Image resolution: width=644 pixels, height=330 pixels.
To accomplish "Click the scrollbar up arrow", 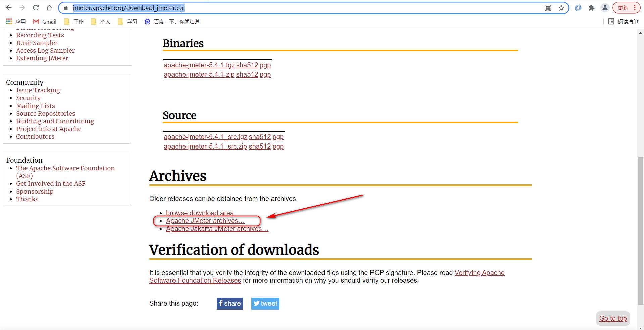I will [640, 33].
